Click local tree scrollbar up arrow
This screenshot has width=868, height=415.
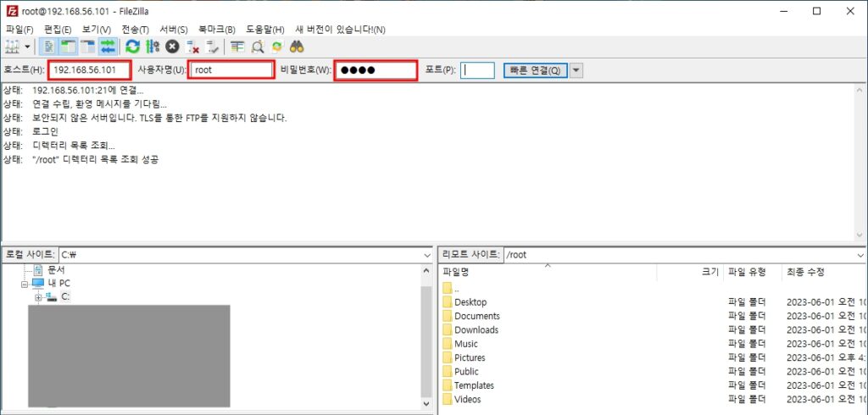(x=426, y=271)
